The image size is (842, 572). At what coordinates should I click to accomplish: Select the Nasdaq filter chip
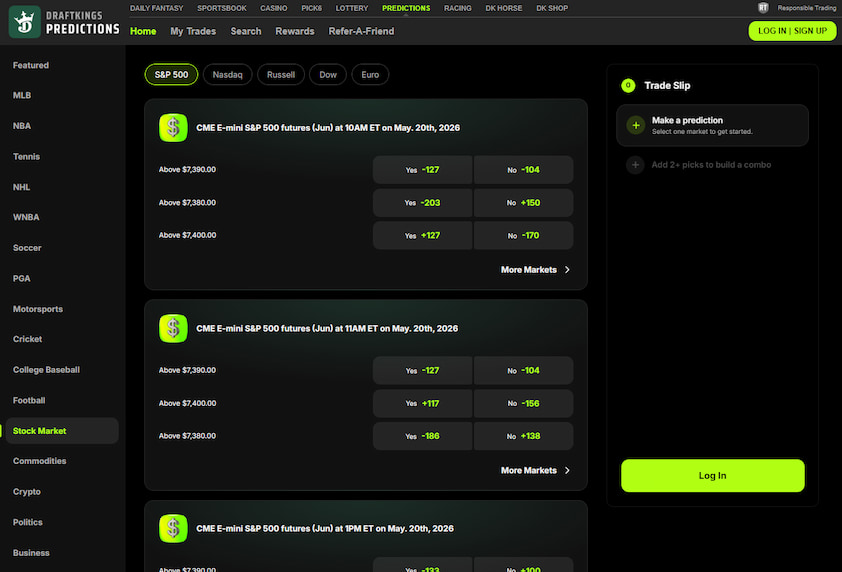click(227, 75)
